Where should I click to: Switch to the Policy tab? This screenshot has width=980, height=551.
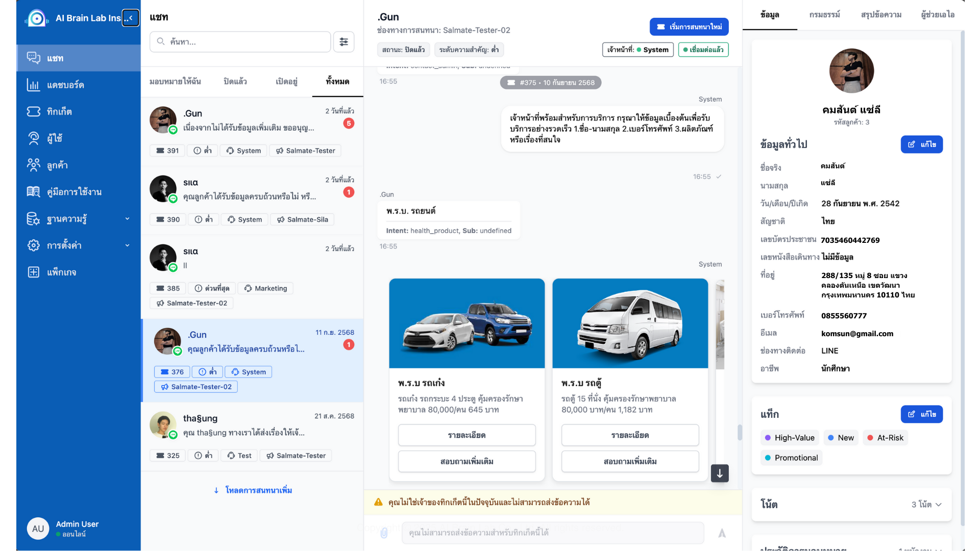click(x=824, y=15)
